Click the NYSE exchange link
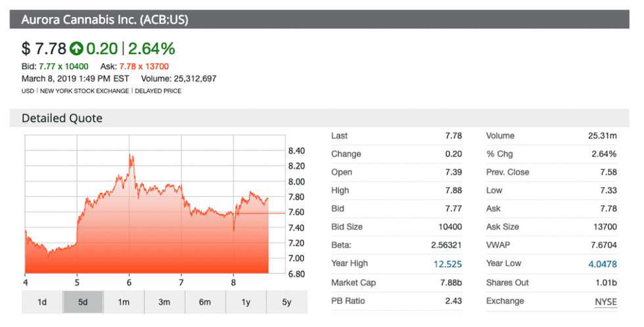 tap(606, 301)
